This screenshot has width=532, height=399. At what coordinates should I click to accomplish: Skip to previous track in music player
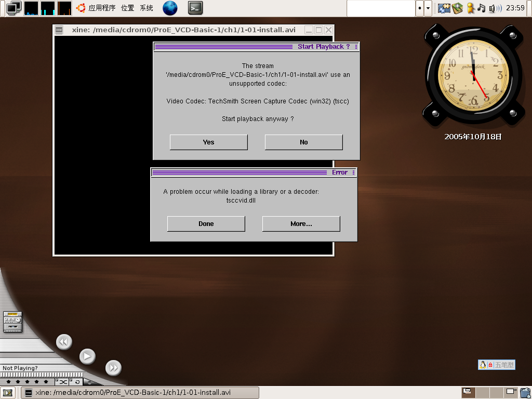(x=64, y=342)
